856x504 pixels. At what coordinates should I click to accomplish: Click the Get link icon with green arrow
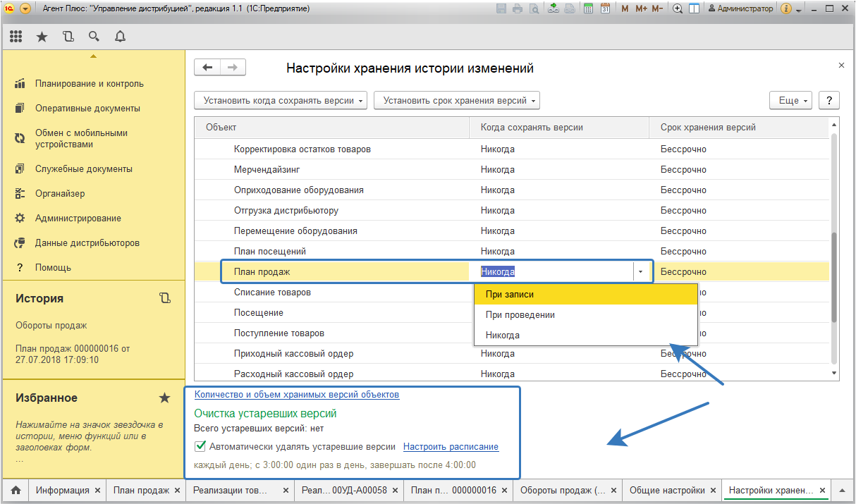pyautogui.click(x=554, y=9)
